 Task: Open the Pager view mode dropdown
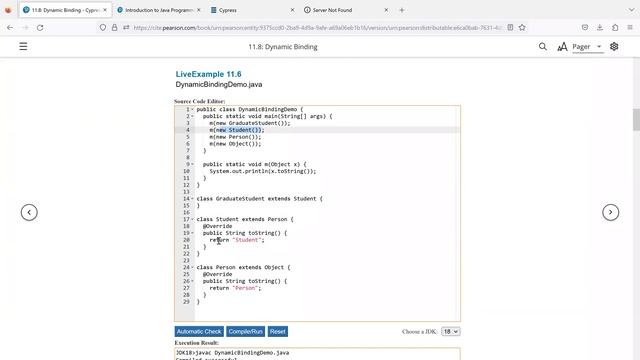[x=587, y=47]
